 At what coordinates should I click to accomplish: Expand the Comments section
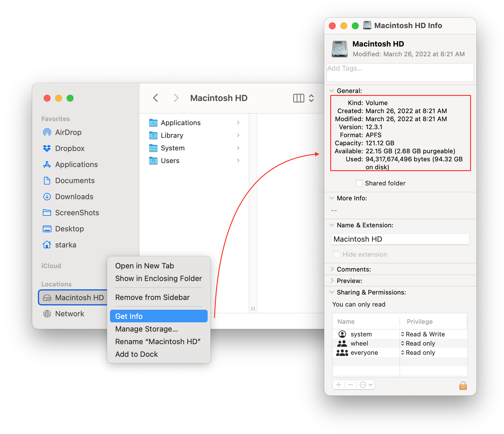coord(332,269)
